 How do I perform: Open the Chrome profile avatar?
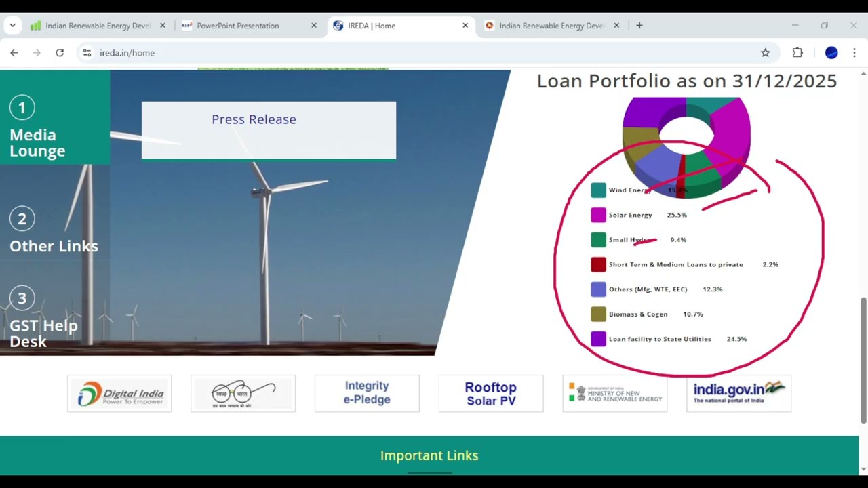point(831,53)
